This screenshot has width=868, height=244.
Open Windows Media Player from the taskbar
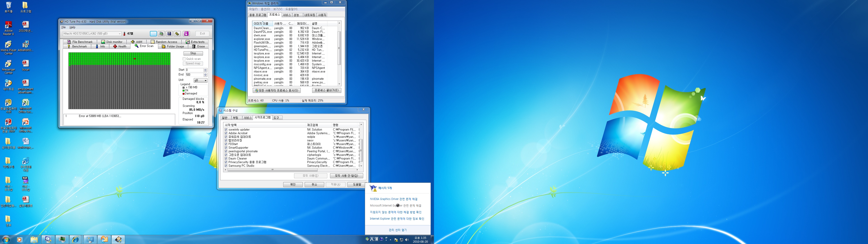point(19,240)
